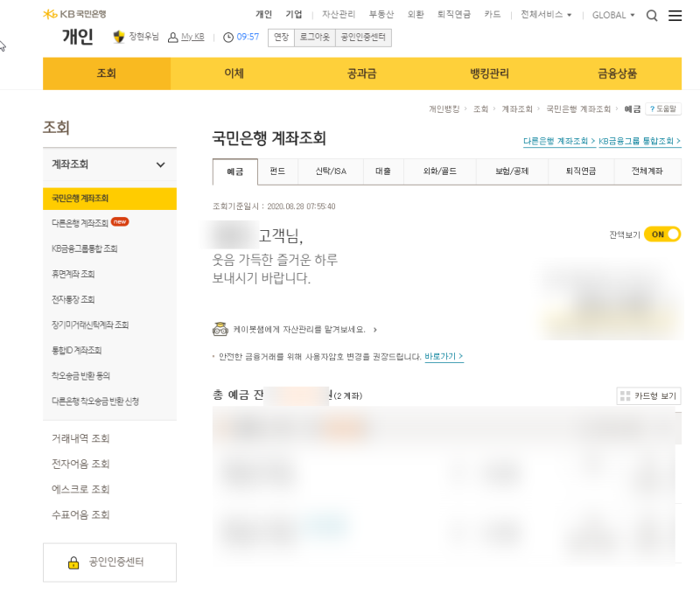Screen dimensions: 700x601
Task: Go to 부동산 in top navigation
Action: 381,15
